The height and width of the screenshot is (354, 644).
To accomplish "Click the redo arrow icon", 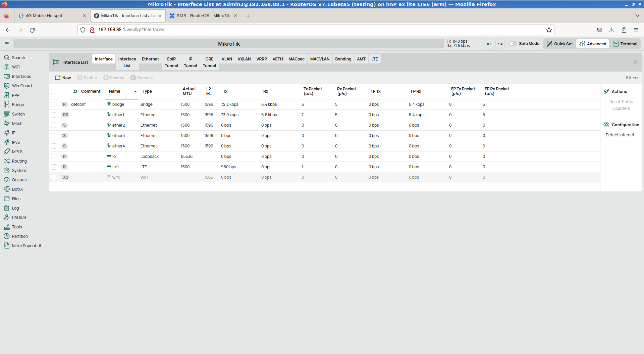I will coord(500,44).
